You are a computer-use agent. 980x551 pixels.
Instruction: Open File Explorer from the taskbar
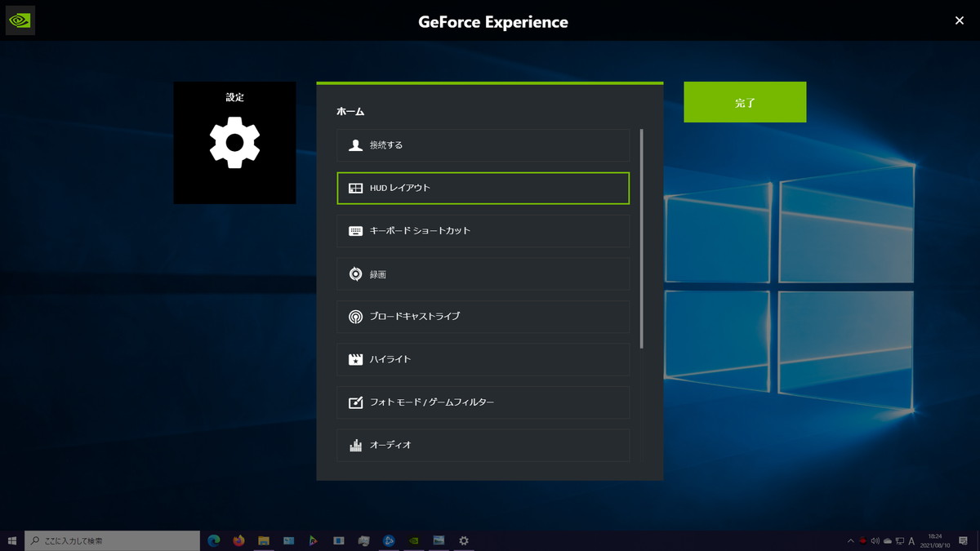coord(264,540)
